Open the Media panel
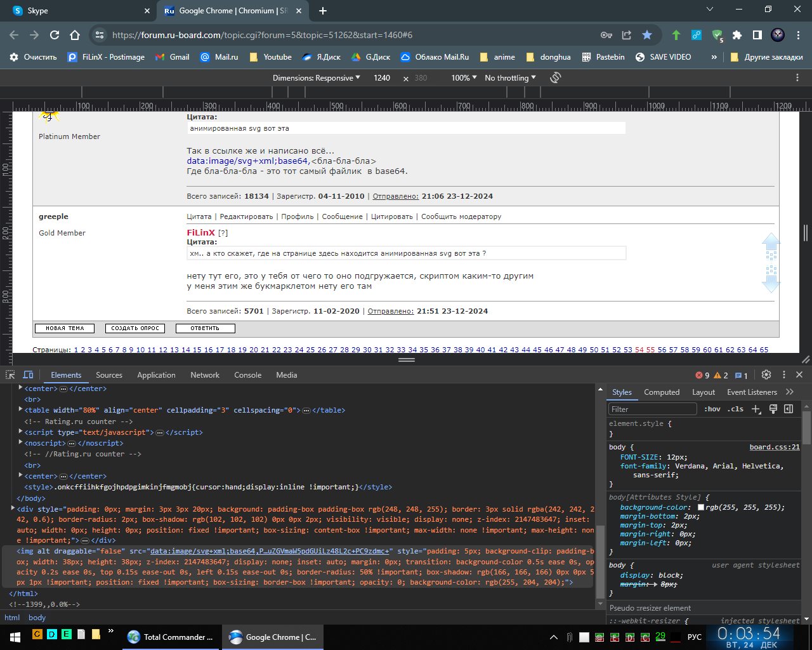This screenshot has height=650, width=812. (x=286, y=375)
